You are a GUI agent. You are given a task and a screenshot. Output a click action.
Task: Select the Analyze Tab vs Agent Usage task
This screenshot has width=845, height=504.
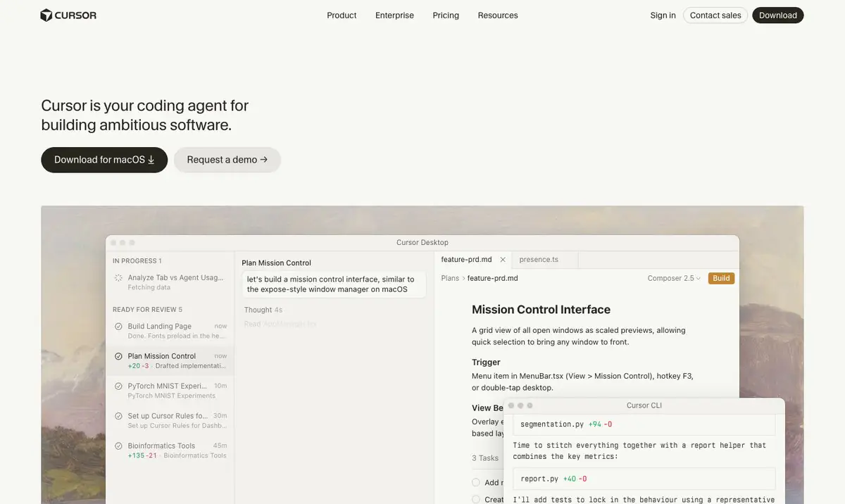(170, 282)
